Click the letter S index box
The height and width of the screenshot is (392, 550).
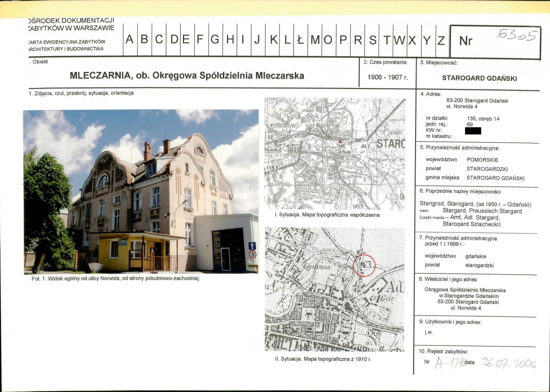click(x=372, y=40)
